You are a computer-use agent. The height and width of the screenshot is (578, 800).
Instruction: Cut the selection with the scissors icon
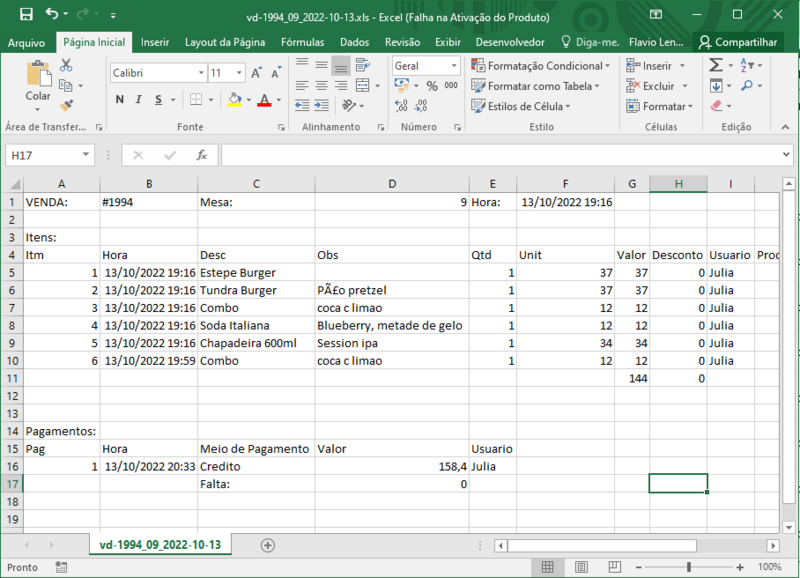66,65
